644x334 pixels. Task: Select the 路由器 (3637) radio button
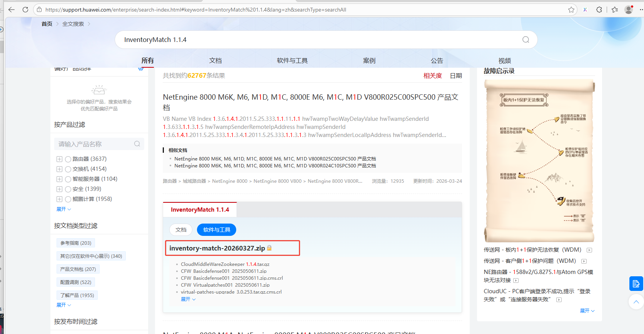coord(68,159)
